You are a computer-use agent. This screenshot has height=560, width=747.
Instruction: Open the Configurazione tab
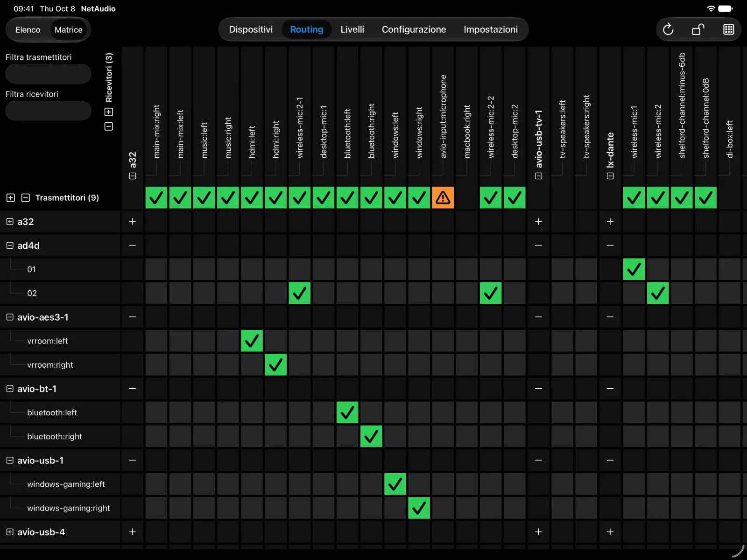pyautogui.click(x=414, y=29)
